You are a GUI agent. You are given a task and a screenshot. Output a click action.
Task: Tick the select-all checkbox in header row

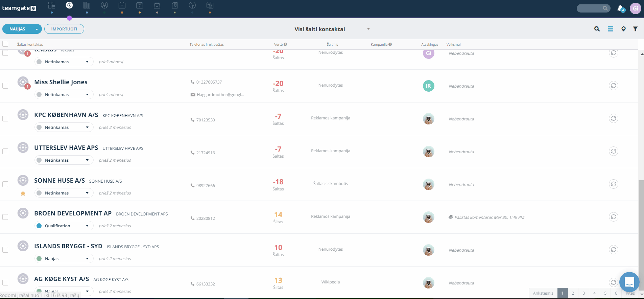[5, 44]
